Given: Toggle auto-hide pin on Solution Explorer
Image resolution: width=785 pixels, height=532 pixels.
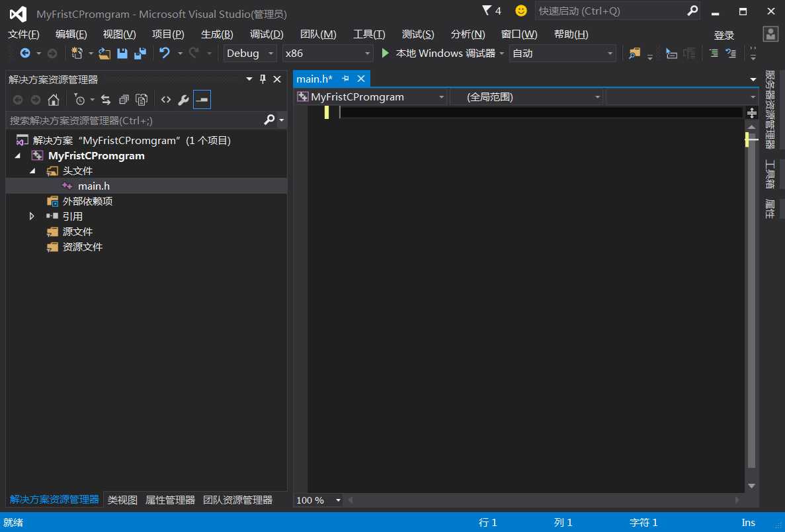Looking at the screenshot, I should click(x=263, y=79).
